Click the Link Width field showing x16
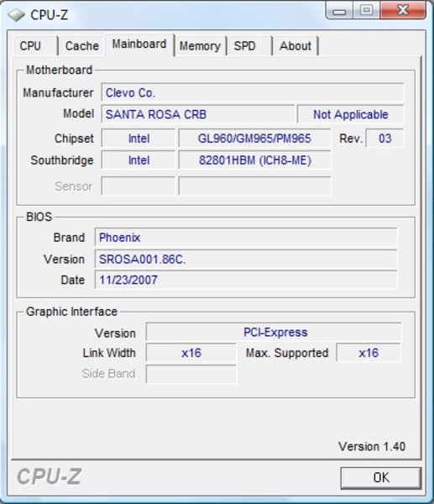The width and height of the screenshot is (434, 504). (191, 353)
